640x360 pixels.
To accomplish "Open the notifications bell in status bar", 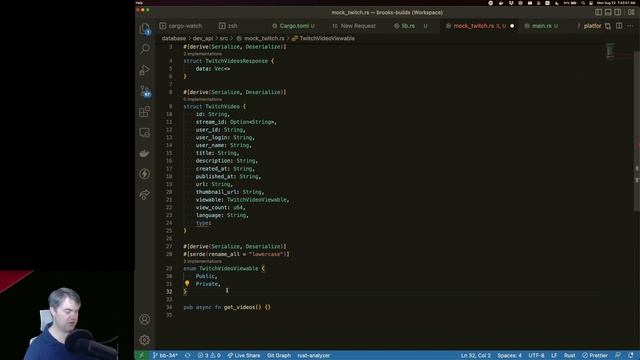I will [631, 356].
